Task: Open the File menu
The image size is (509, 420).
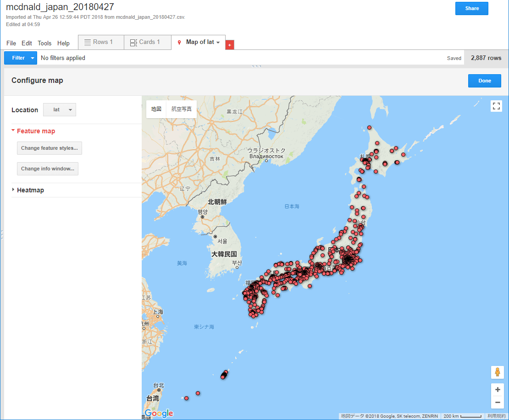Action: (x=11, y=43)
